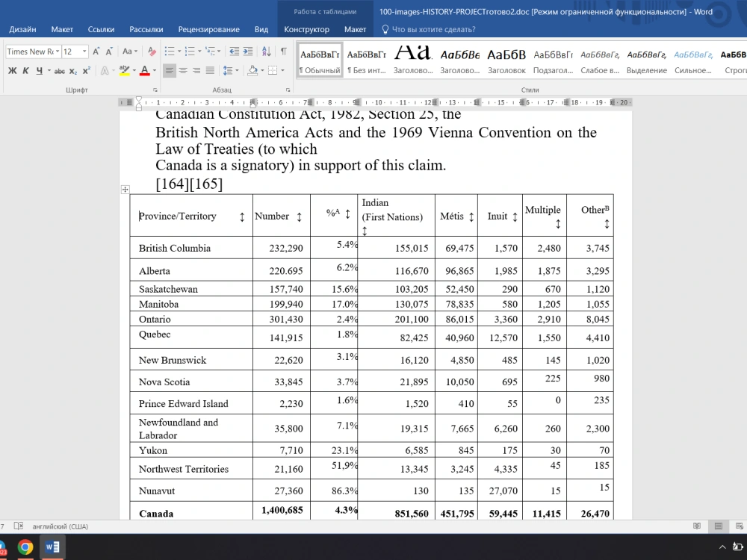Apply strikethrough formatting (abc icon)
747x560 pixels.
pos(59,71)
